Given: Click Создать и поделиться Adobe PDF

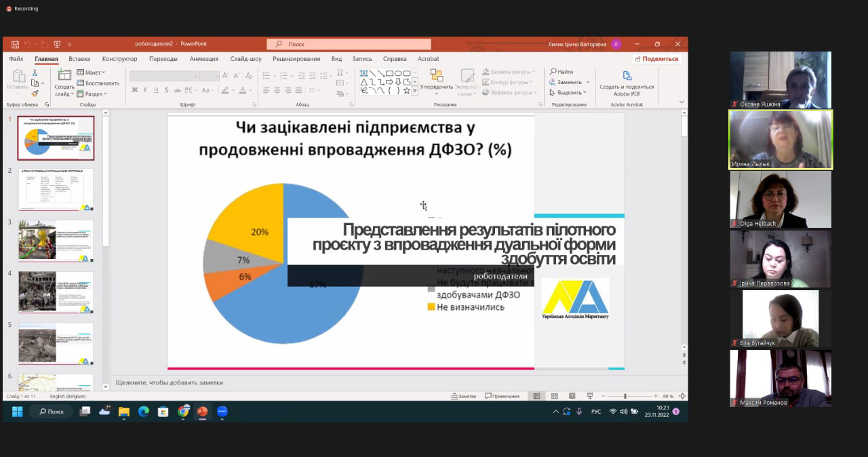Looking at the screenshot, I should pos(627,83).
